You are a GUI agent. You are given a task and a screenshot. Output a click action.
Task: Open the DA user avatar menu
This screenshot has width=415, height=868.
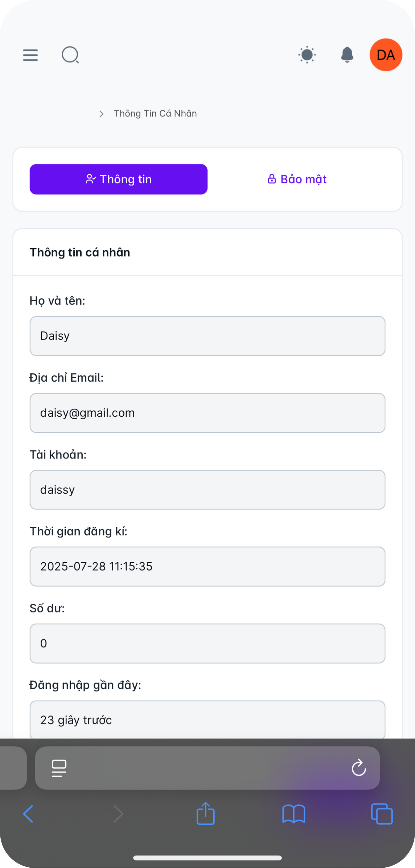[x=386, y=55]
